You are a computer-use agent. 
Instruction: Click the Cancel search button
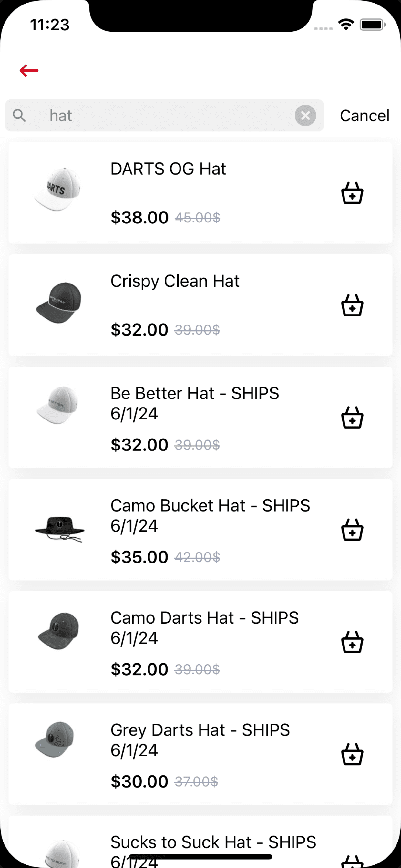tap(365, 116)
